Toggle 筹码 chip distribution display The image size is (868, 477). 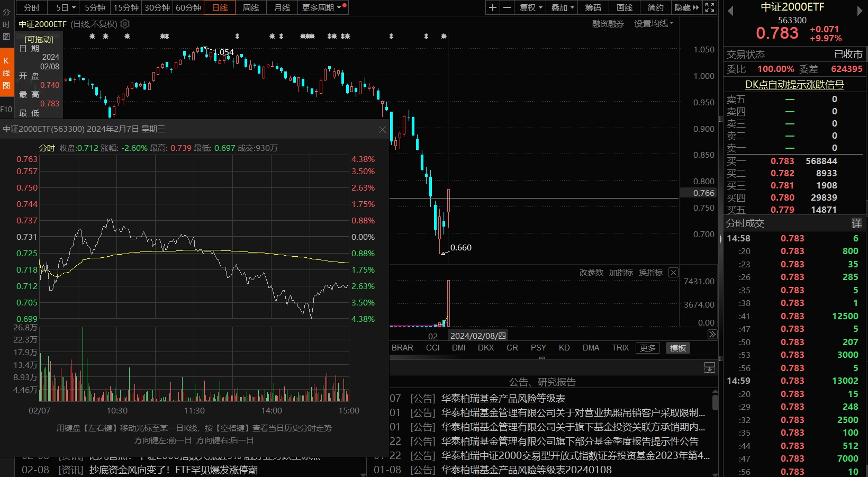click(x=593, y=7)
